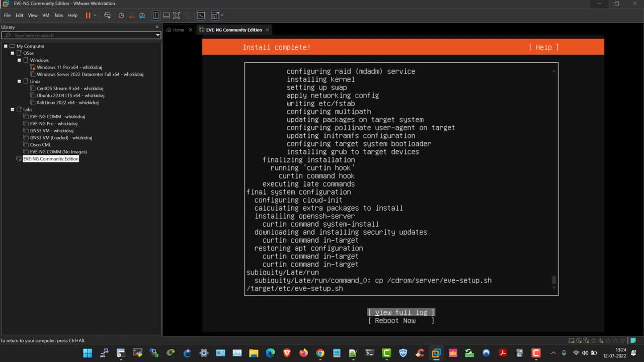Select GNS3 VM - whizkidraj entry
This screenshot has height=362, width=644.
[x=51, y=131]
